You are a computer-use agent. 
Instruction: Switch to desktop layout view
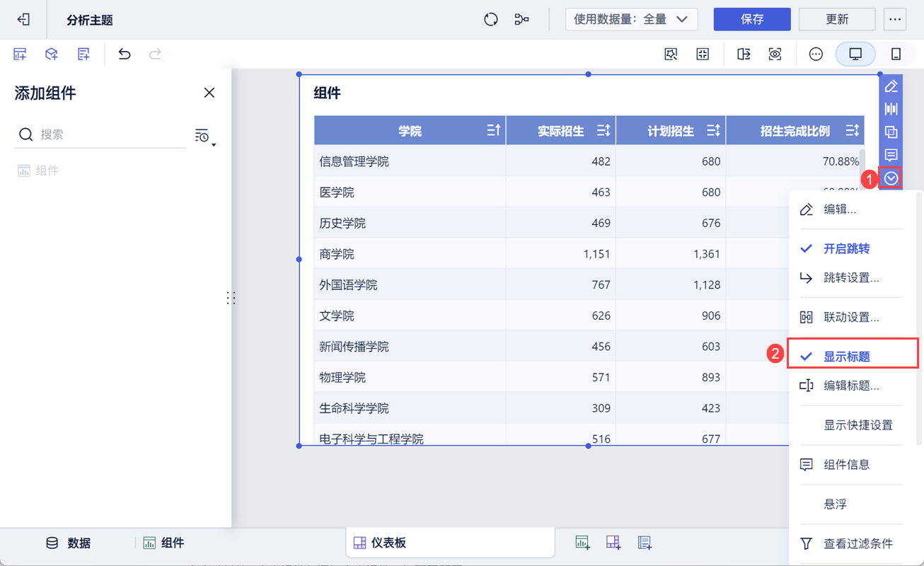coord(855,54)
